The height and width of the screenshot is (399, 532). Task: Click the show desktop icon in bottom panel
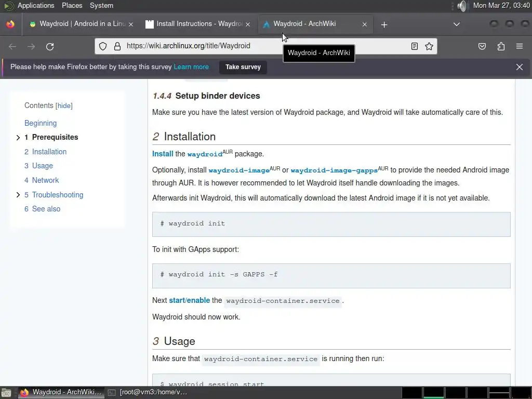[x=6, y=393]
